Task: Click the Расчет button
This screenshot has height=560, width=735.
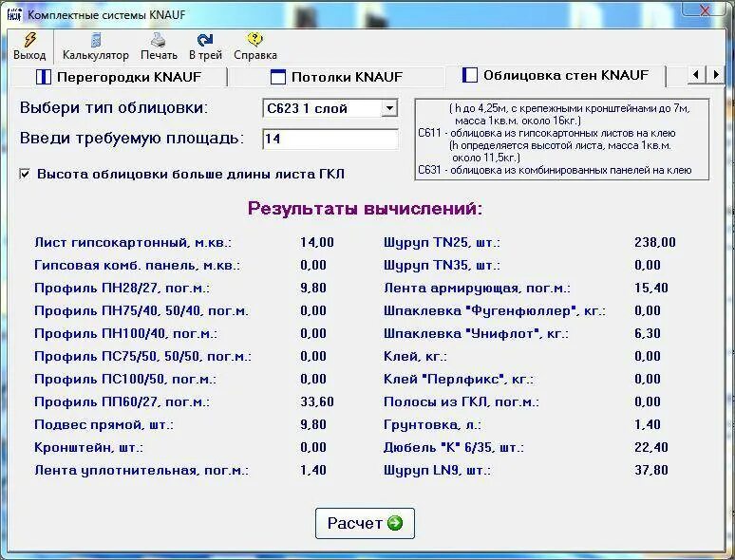Action: coord(365,523)
